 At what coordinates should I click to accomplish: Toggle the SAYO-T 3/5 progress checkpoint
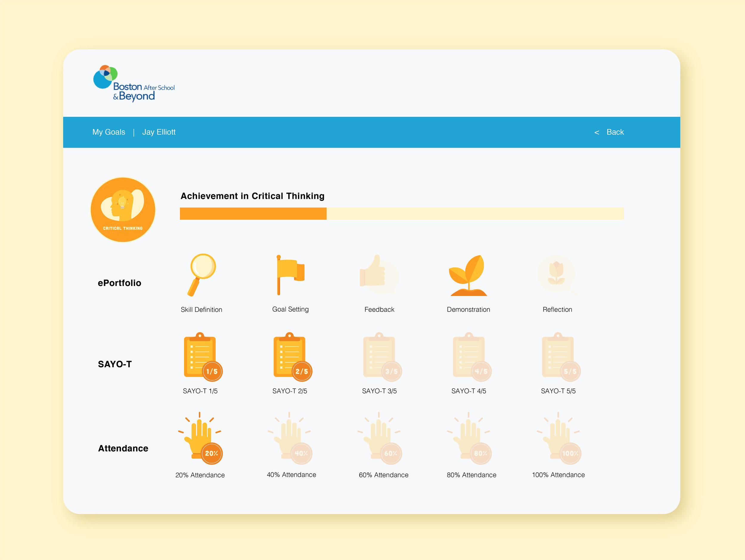(380, 358)
